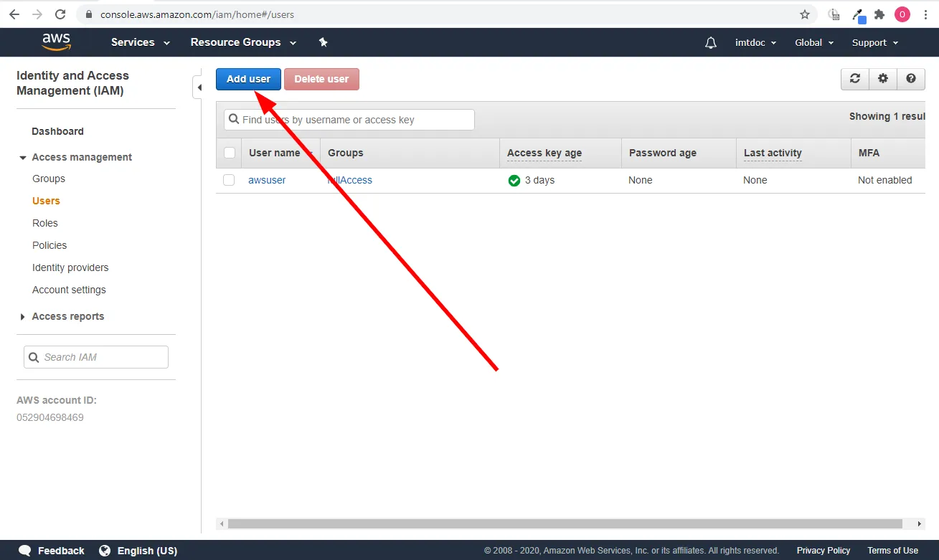Refresh the users list
The width and height of the screenshot is (939, 560).
855,79
